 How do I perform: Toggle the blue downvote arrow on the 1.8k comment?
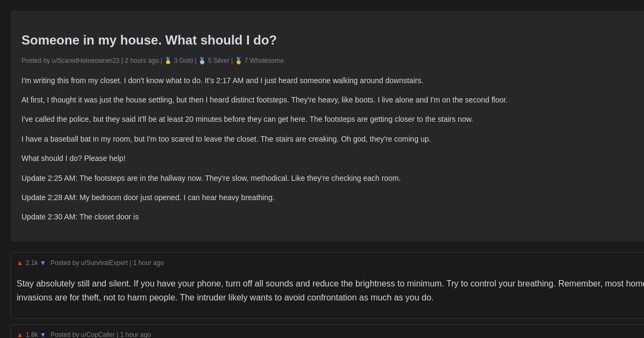click(x=43, y=335)
